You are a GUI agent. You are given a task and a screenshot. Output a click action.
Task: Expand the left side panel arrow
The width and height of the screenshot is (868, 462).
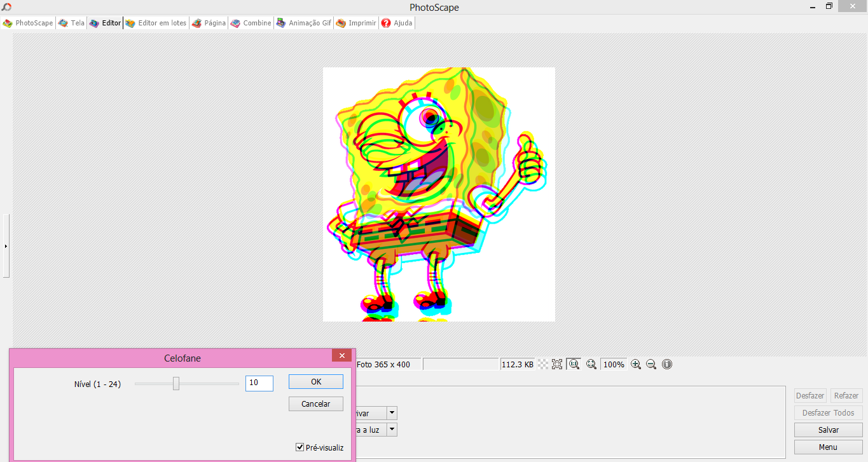[6, 245]
